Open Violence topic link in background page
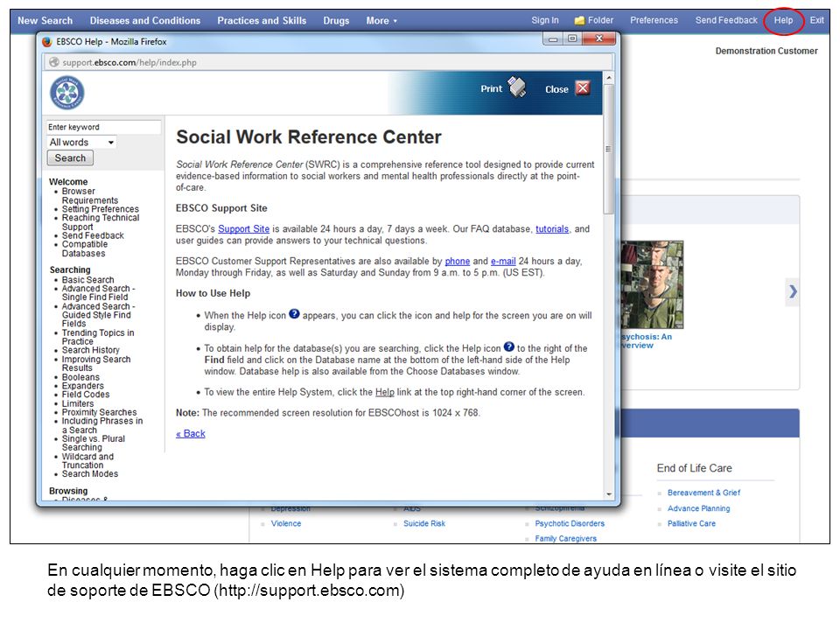 pyautogui.click(x=285, y=523)
